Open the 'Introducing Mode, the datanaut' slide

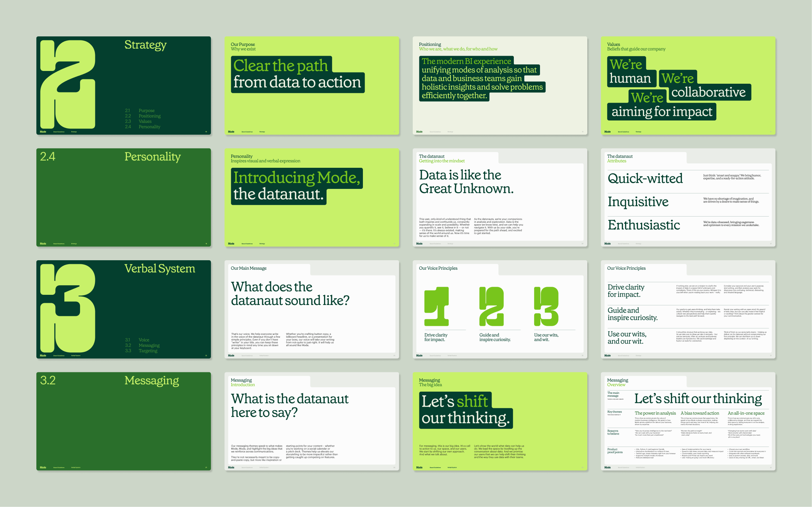point(312,197)
